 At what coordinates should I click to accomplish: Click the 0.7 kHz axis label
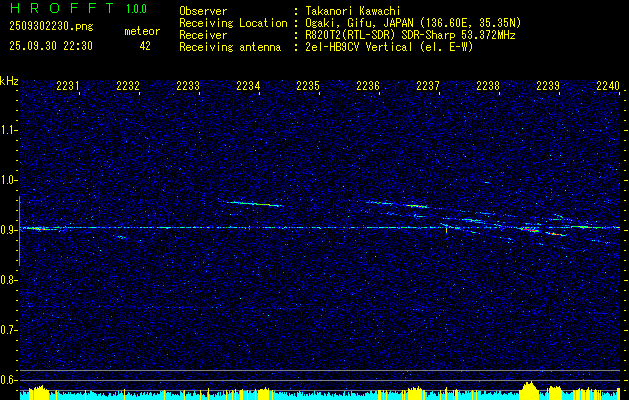coord(8,330)
